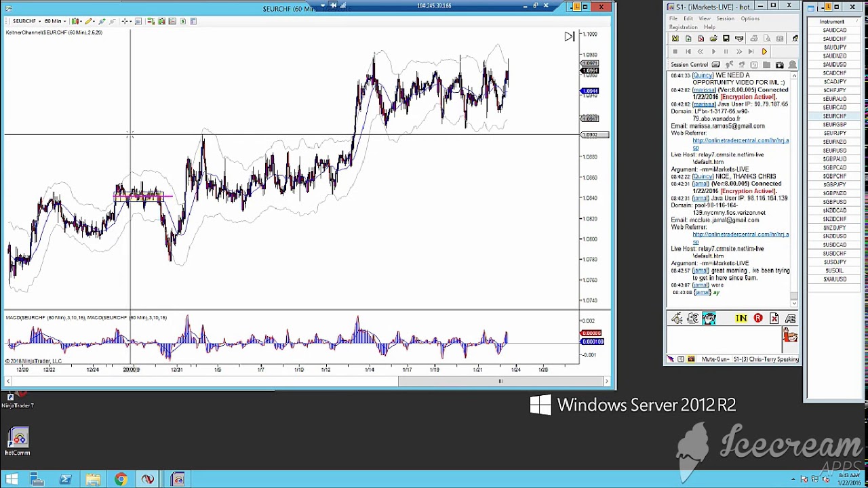Toggle the highlighted microphone talk icon

[709, 318]
